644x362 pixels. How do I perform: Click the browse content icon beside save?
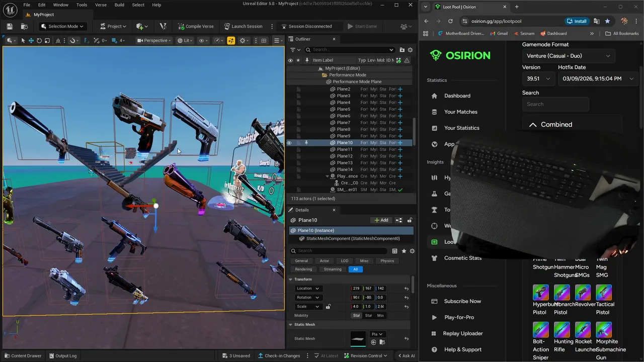tap(24, 26)
